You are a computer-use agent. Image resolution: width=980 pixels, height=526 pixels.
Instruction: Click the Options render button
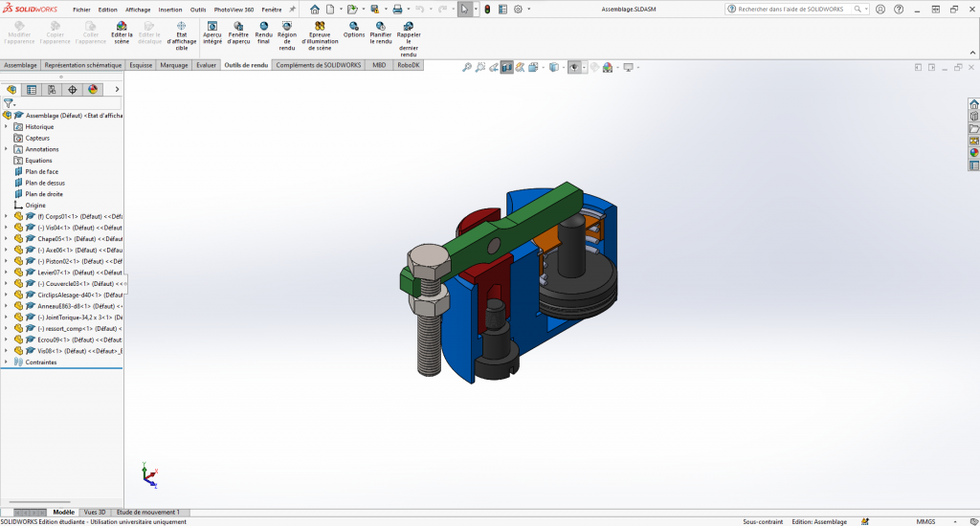(354, 26)
